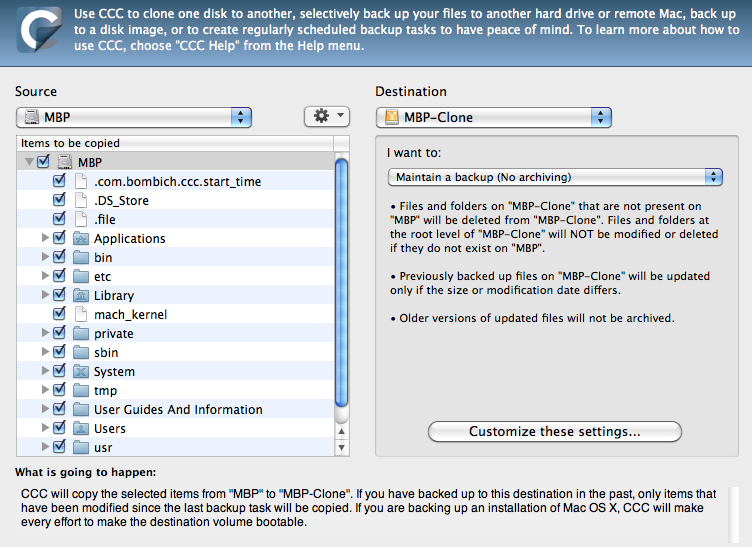Expand the Users folder

45,427
